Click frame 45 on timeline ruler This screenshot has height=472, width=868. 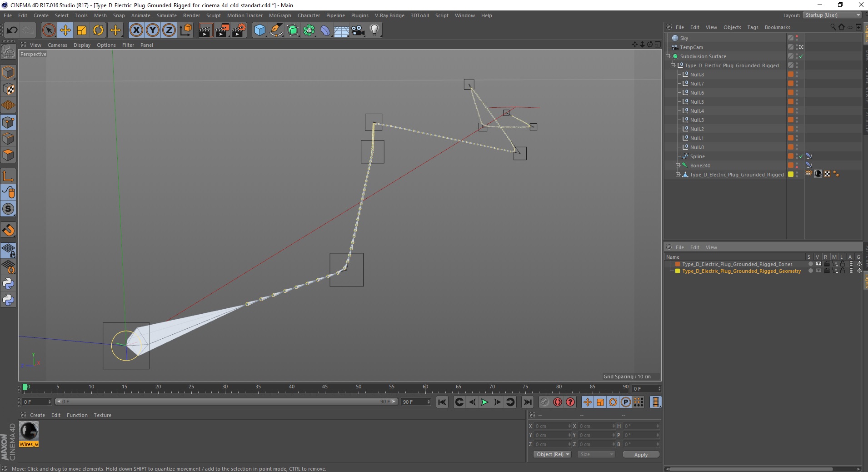(x=325, y=387)
